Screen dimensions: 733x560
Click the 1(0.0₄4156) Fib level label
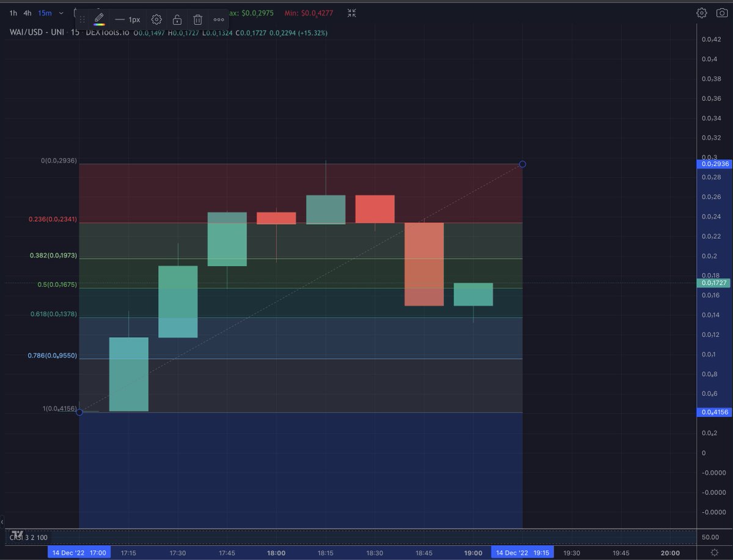[x=60, y=409]
